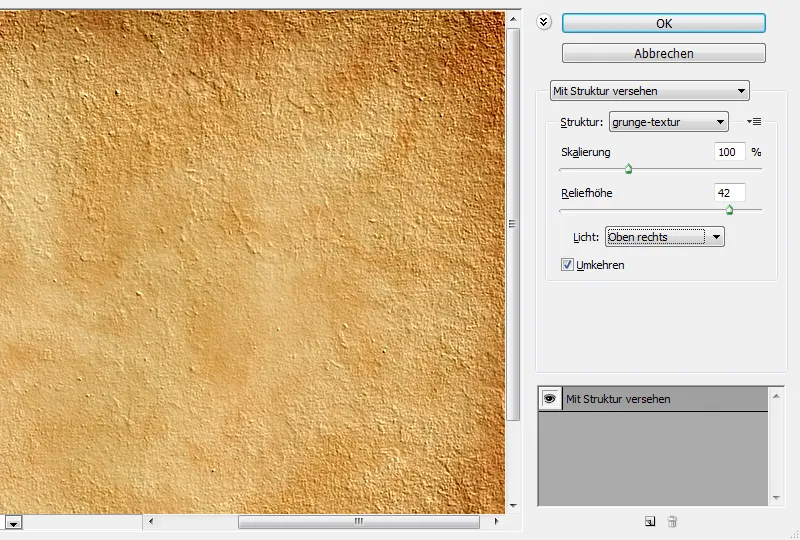This screenshot has width=800, height=540.
Task: Click preview vertical scrollbar down arrow
Action: point(513,506)
